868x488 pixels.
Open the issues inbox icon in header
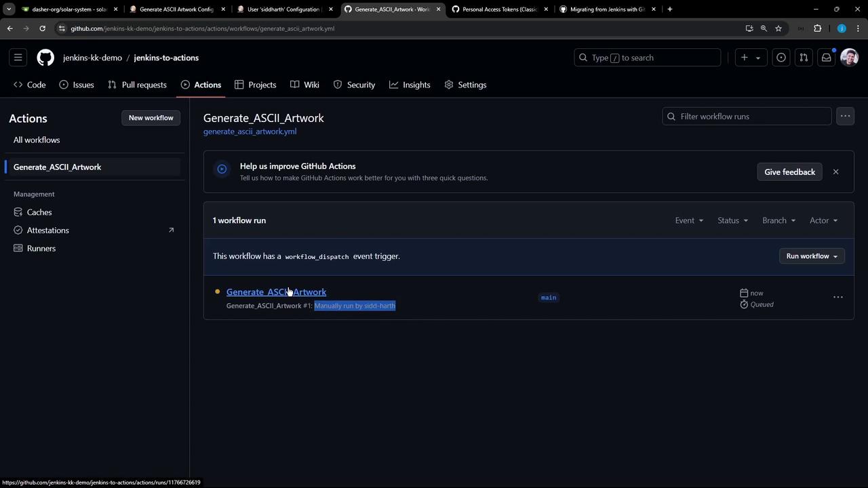coord(781,58)
